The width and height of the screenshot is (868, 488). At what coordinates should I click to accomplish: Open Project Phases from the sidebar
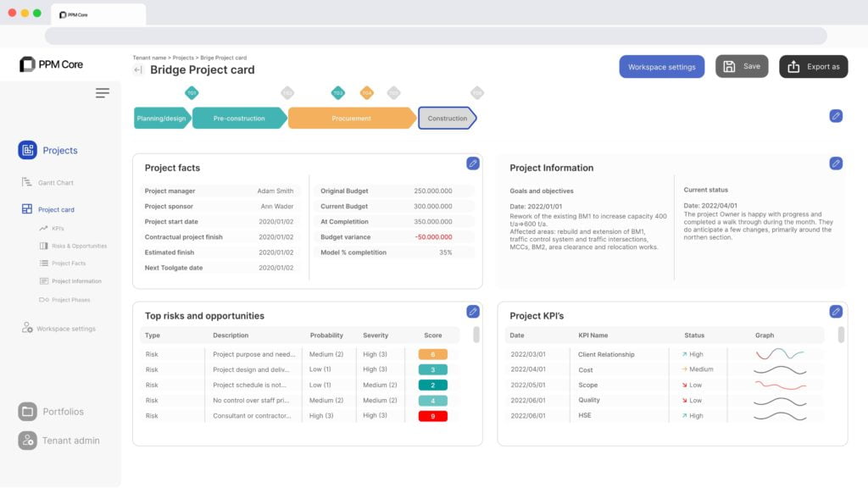tap(70, 300)
